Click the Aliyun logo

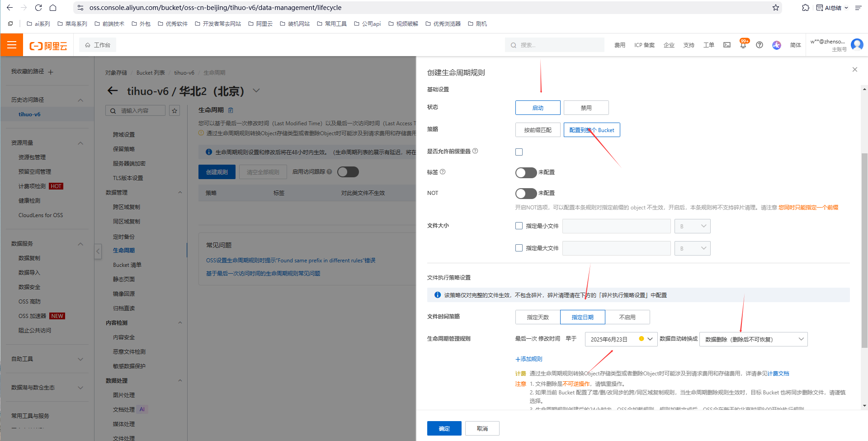tap(48, 46)
